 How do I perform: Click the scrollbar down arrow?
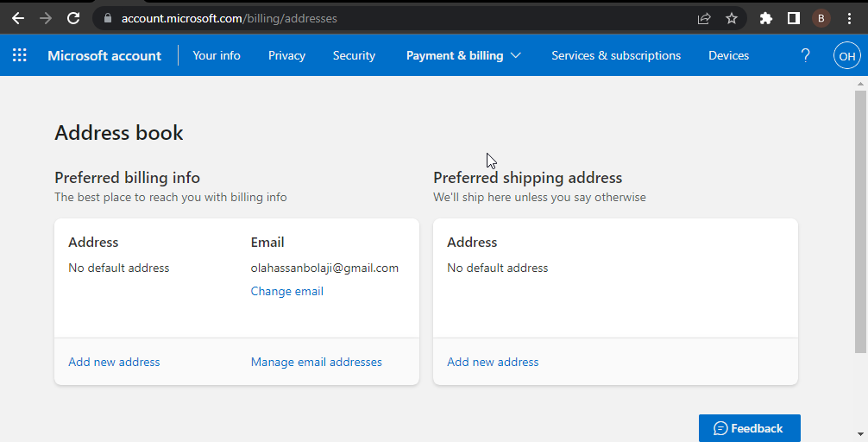[860, 434]
